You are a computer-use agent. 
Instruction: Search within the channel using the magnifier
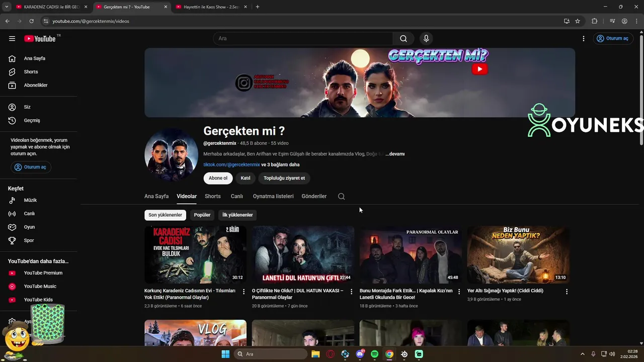pyautogui.click(x=341, y=197)
